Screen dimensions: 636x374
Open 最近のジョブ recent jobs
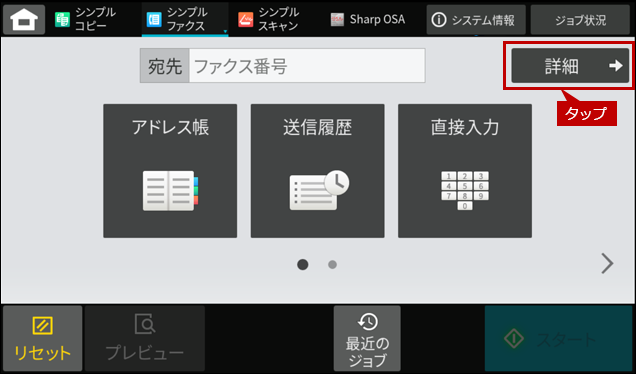367,338
